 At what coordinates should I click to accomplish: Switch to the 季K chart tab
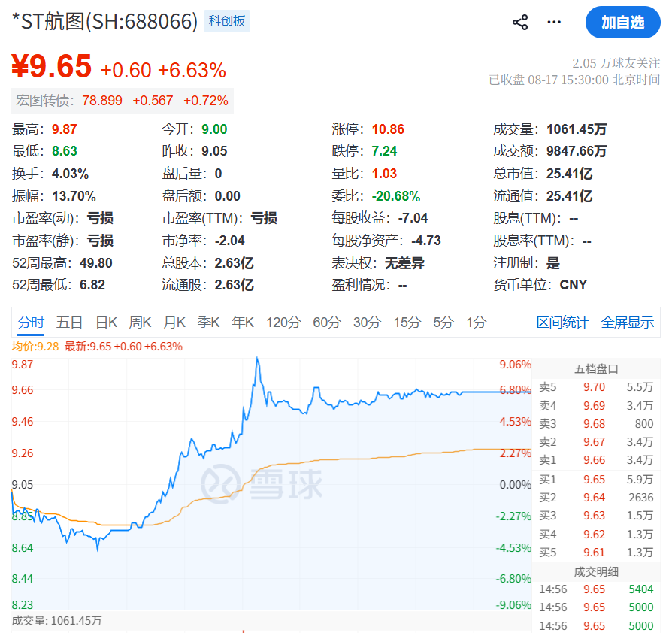click(208, 323)
